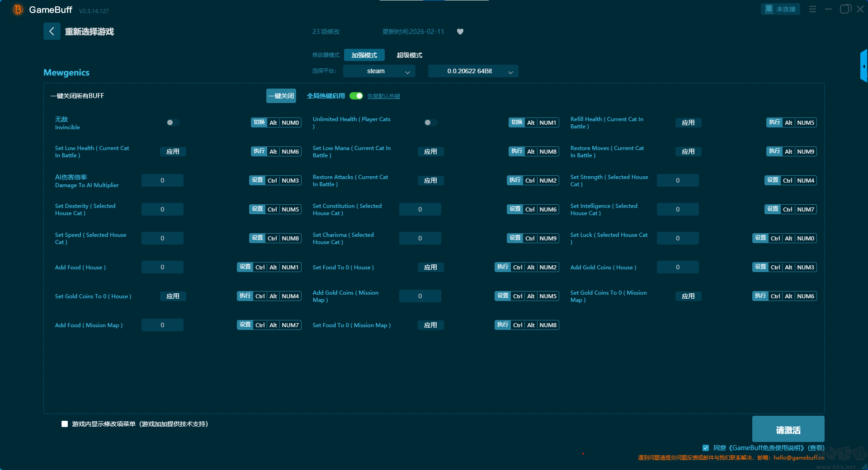The width and height of the screenshot is (868, 470).
Task: Toggle the Invincible switch
Action: click(173, 122)
